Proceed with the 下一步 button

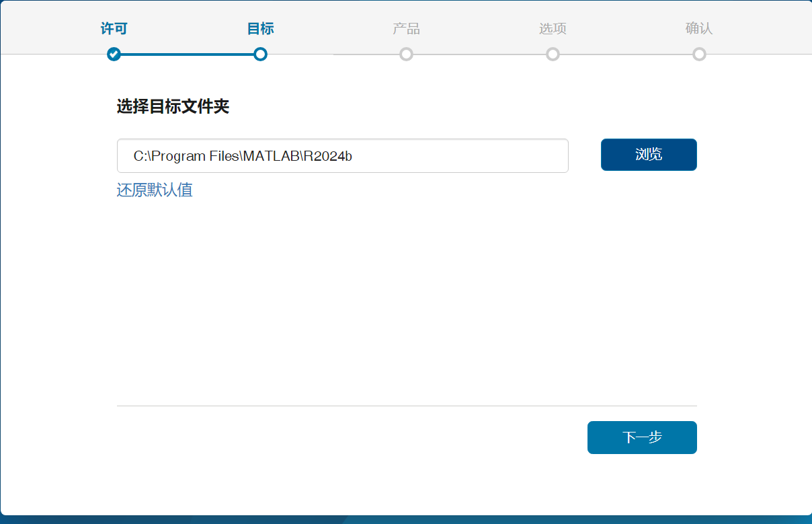click(x=642, y=437)
